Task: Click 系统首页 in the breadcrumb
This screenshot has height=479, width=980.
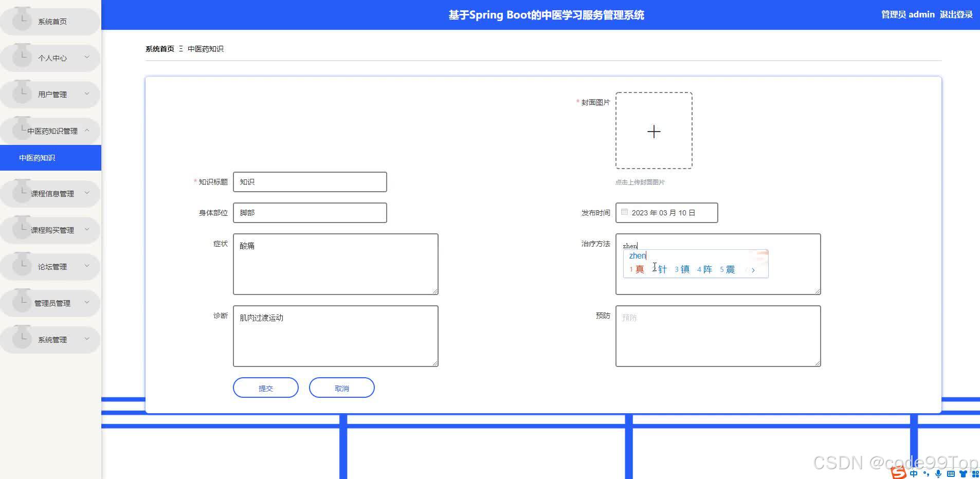Action: pos(160,49)
